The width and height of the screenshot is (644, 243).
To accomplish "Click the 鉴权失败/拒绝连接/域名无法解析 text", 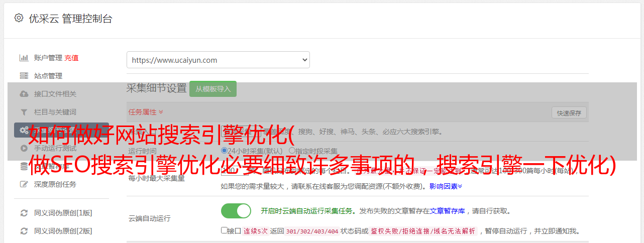I will pos(423,231).
